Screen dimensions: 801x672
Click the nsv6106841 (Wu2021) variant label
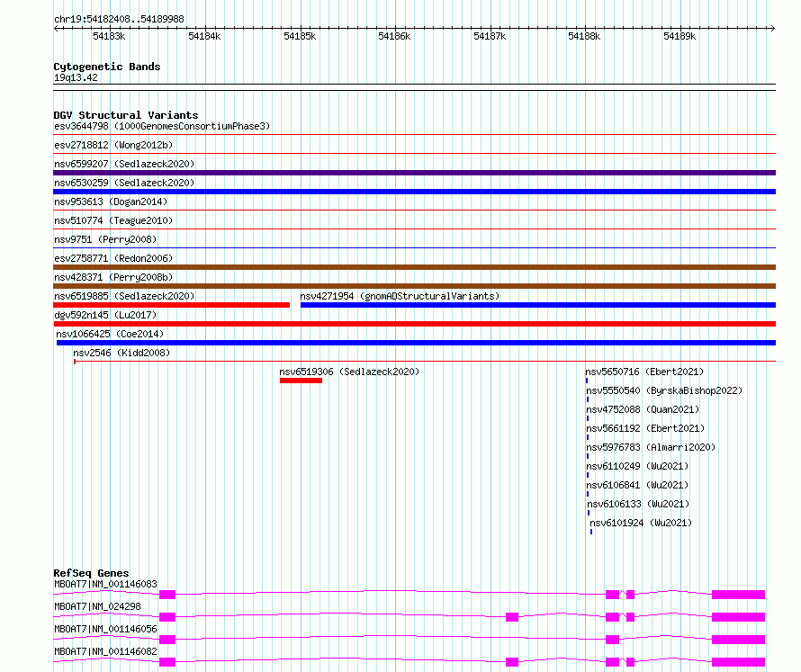pos(637,485)
